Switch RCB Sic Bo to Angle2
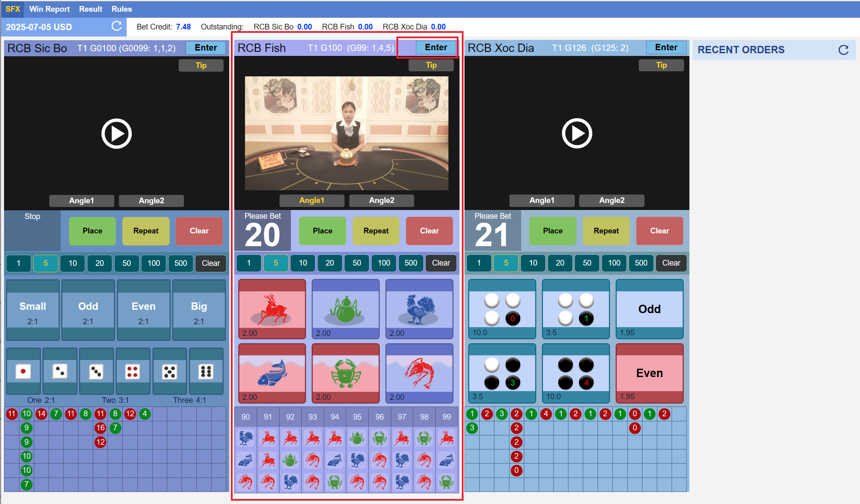Viewport: 860px width, 504px height. [x=151, y=201]
